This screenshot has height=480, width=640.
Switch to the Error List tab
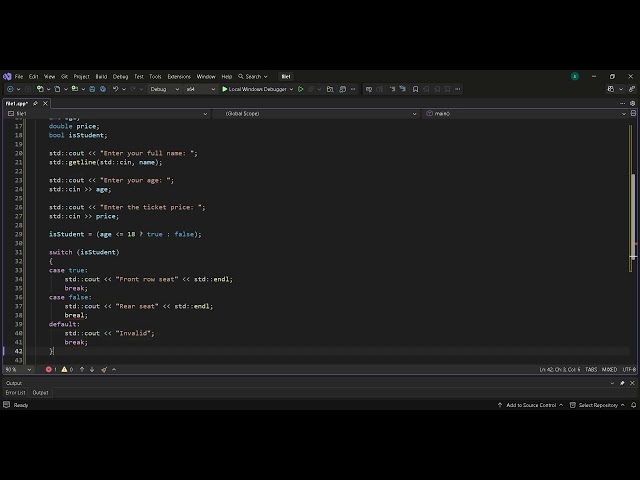pos(16,393)
